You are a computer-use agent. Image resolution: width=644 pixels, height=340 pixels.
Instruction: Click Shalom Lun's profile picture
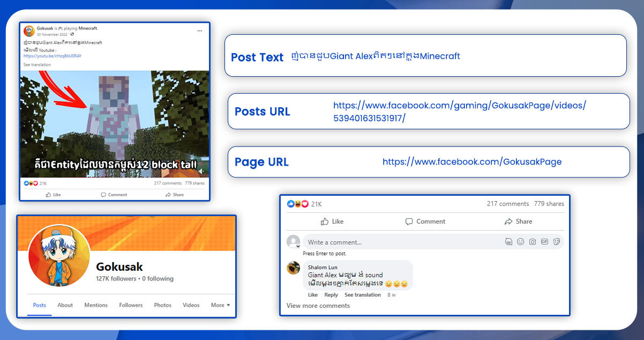pyautogui.click(x=293, y=268)
